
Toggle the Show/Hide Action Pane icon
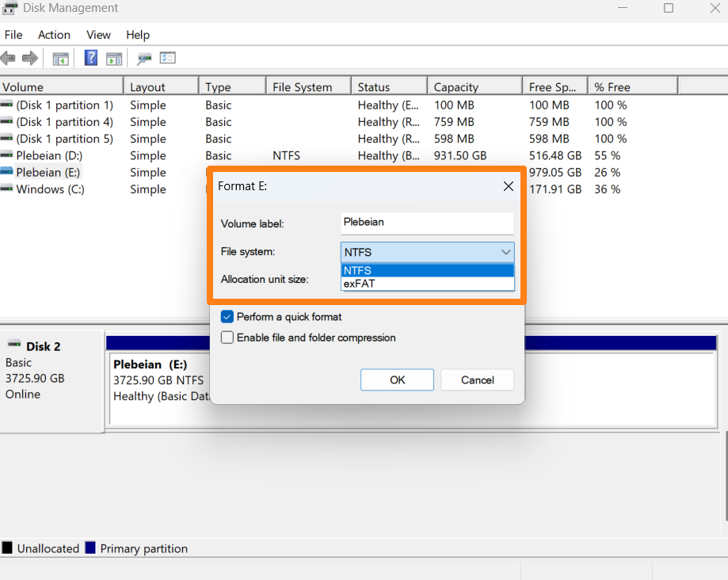click(114, 57)
